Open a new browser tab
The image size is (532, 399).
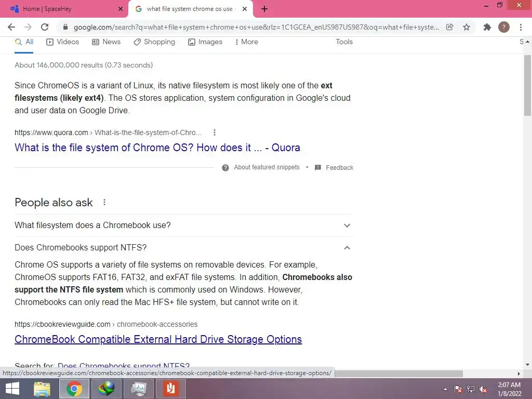pyautogui.click(x=264, y=9)
